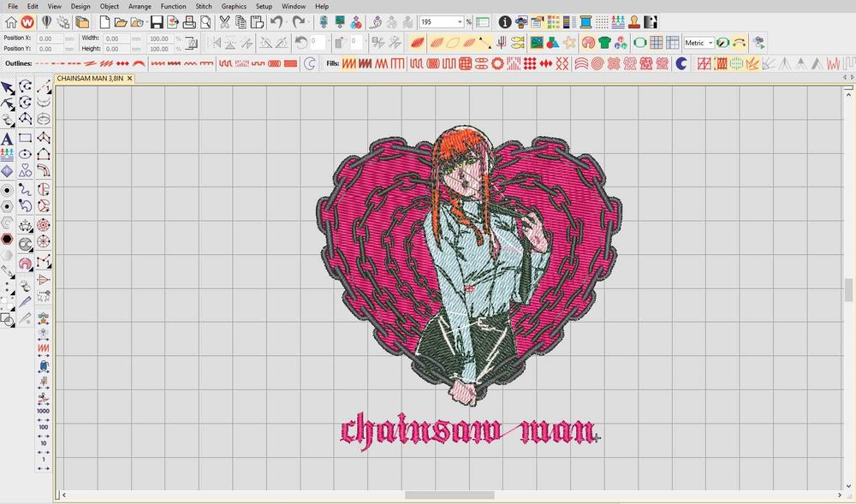Open Print Preview magnifier page icon

pos(205,22)
